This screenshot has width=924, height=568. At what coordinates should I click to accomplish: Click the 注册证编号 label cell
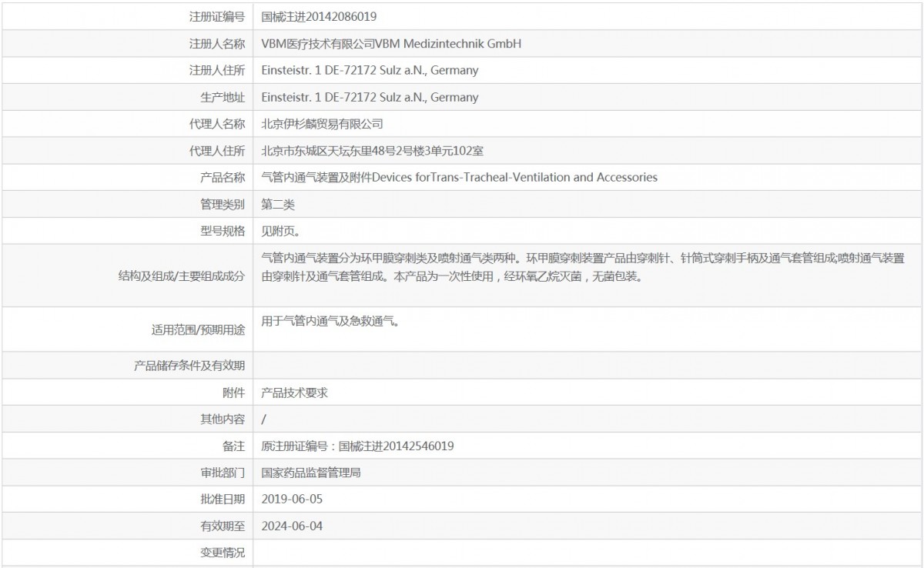pos(217,16)
